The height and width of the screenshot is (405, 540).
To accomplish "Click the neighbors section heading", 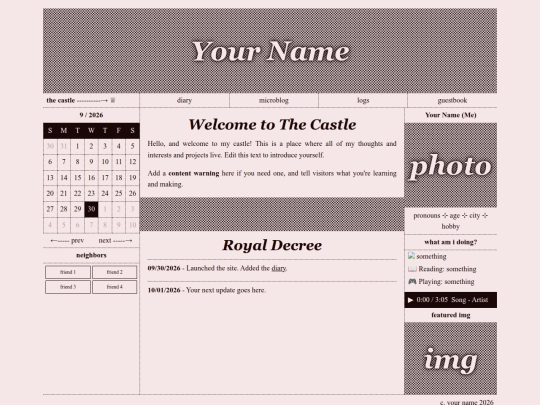I will point(91,255).
